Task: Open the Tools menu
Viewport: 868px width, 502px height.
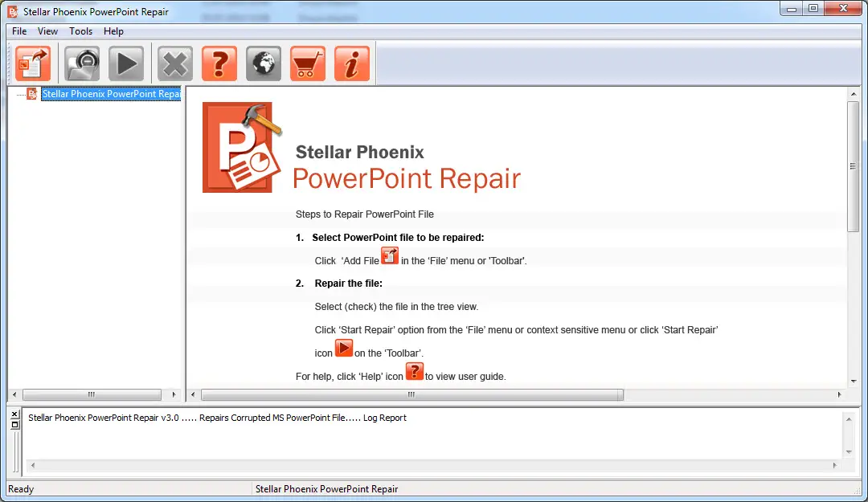Action: click(81, 31)
